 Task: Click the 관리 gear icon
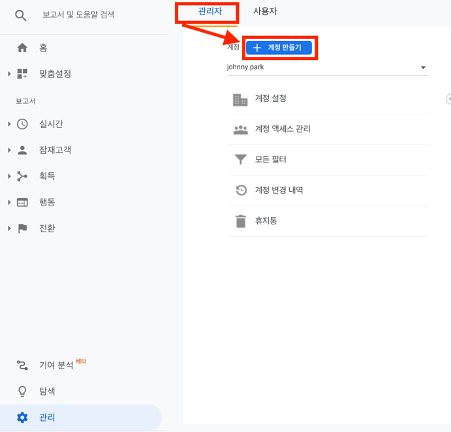[x=22, y=417]
